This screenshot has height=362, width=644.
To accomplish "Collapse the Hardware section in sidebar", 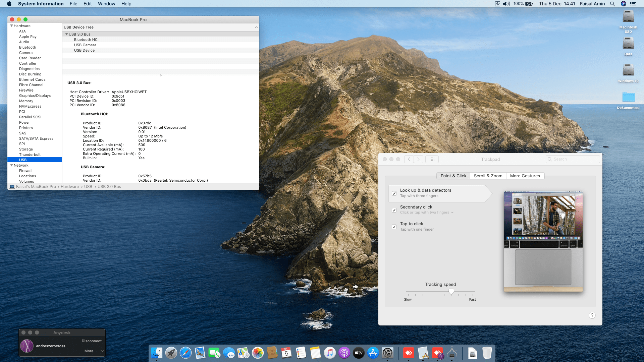I will click(x=12, y=26).
